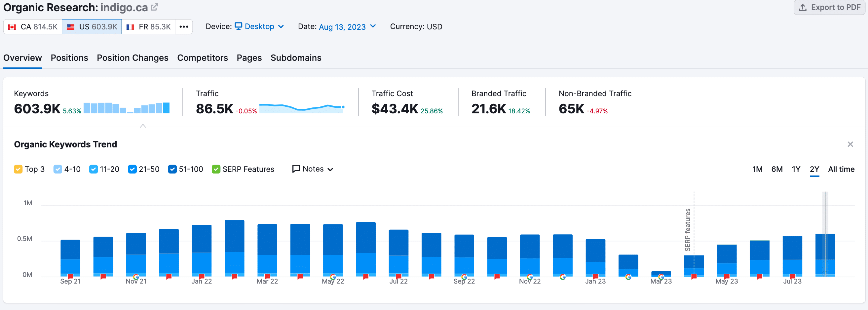Set chart range to 1M
This screenshot has width=868, height=310.
tap(757, 169)
